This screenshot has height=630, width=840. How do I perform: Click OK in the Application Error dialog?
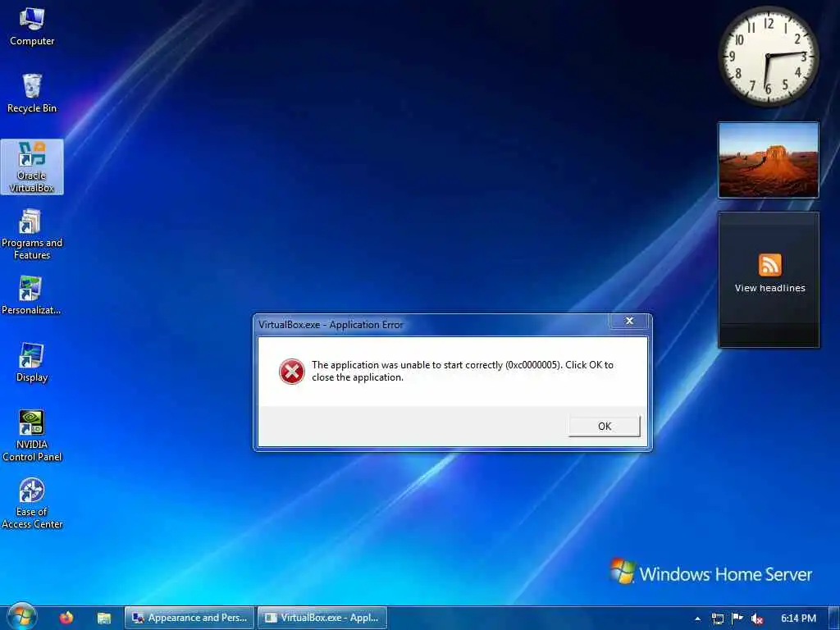click(x=605, y=427)
